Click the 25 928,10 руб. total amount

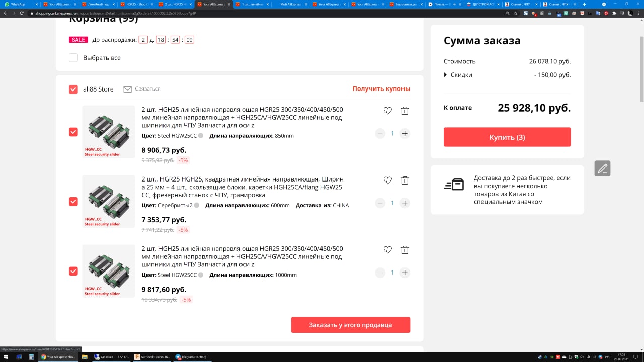pyautogui.click(x=534, y=108)
